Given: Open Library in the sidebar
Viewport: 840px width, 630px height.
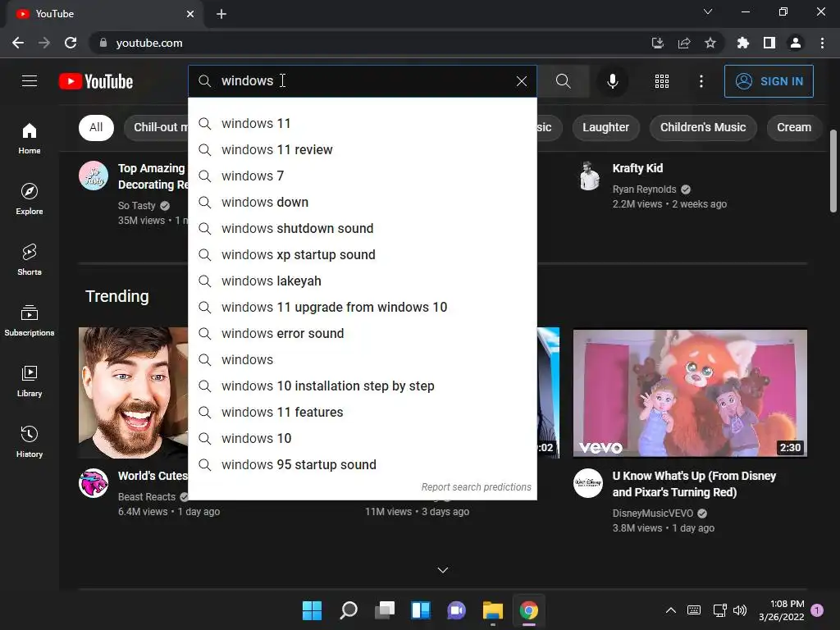Looking at the screenshot, I should tap(30, 381).
